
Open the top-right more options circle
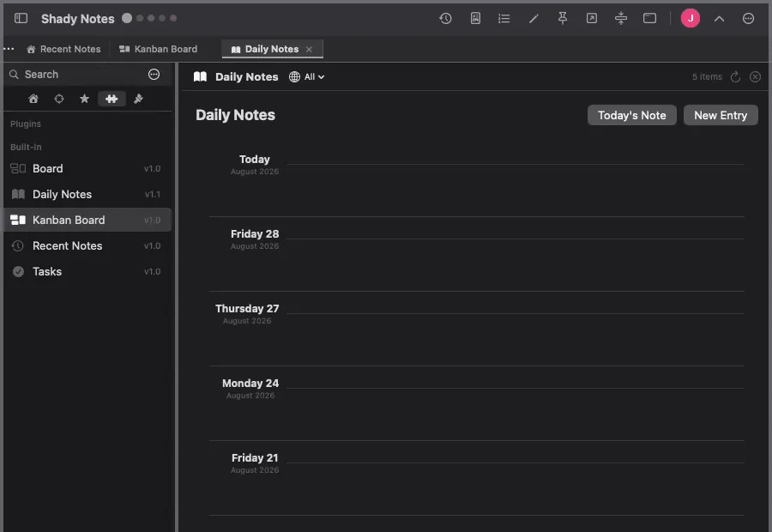coord(748,19)
